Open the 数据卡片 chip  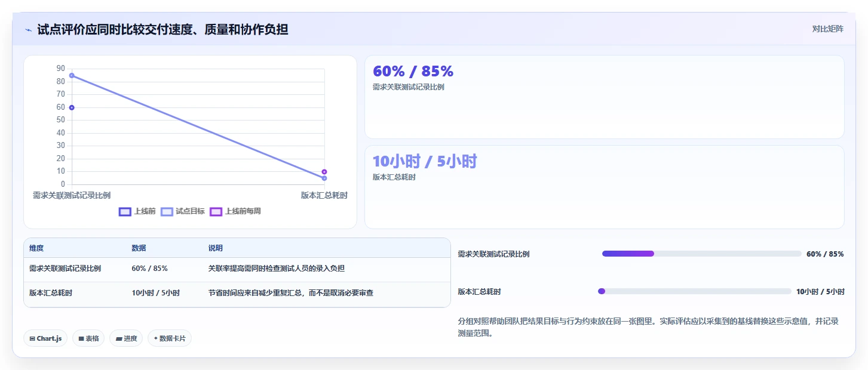click(x=170, y=338)
